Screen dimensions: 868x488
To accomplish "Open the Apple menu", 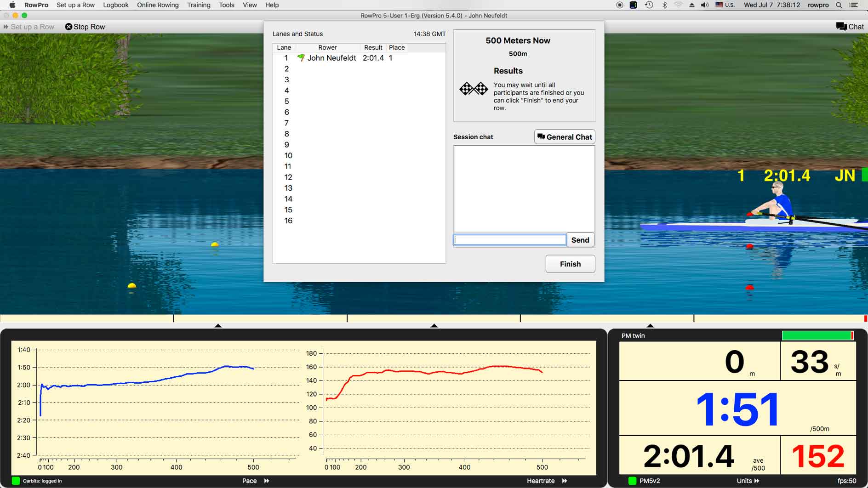I will coord(12,5).
